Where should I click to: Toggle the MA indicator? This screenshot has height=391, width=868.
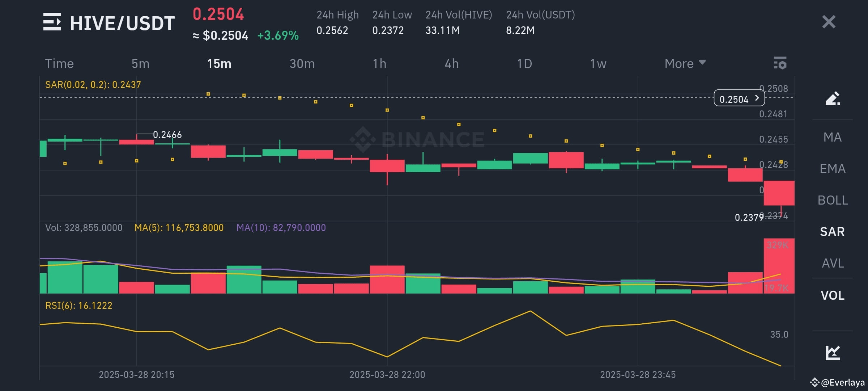833,137
